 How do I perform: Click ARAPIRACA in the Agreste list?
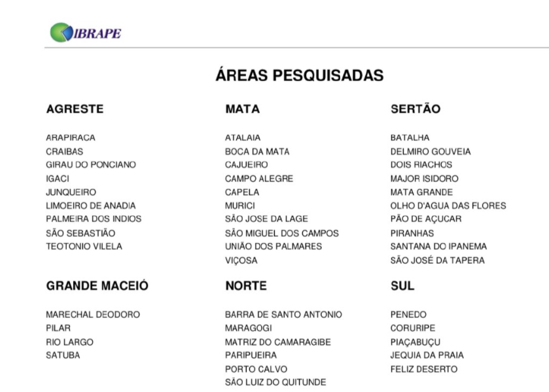71,137
